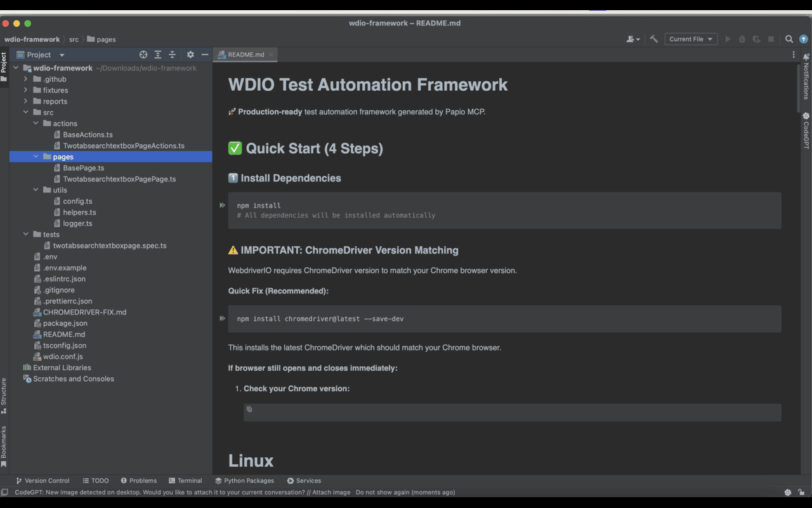The image size is (812, 508).
Task: Open the TODO tool tab
Action: [x=95, y=481]
